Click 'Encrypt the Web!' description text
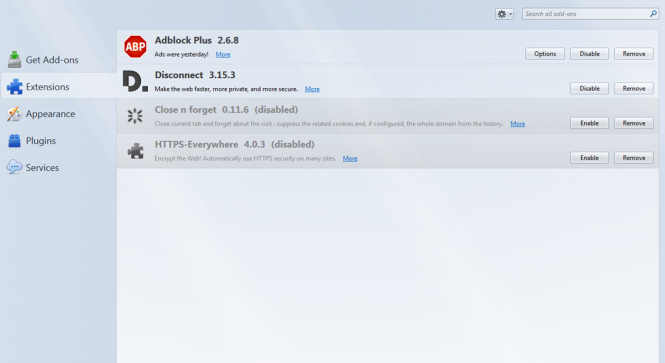Image resolution: width=665 pixels, height=363 pixels. click(245, 159)
